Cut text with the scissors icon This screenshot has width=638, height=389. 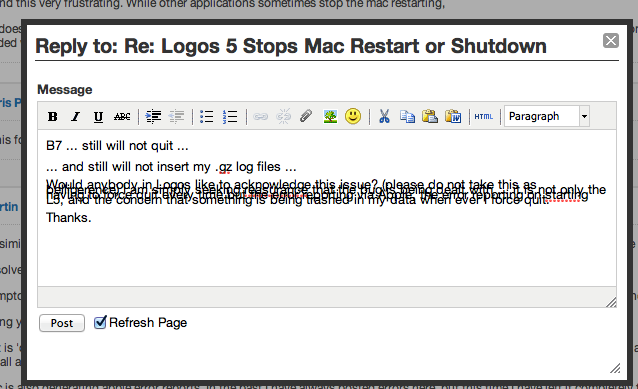coord(384,116)
